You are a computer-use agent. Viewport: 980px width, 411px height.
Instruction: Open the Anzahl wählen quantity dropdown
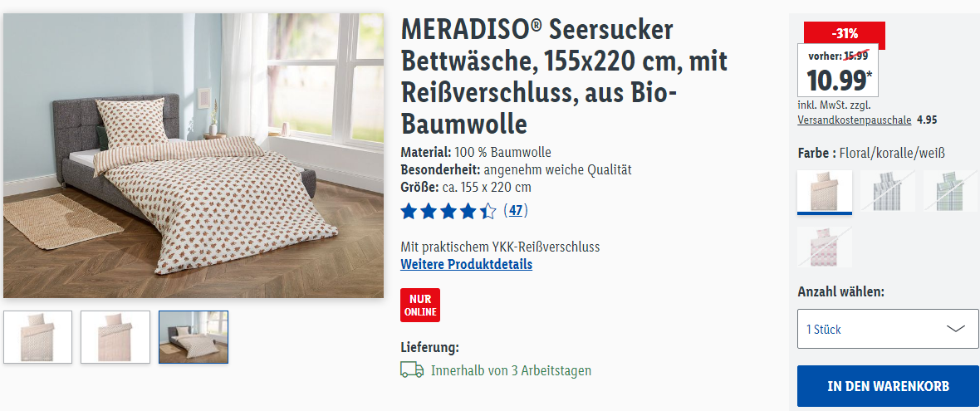[888, 329]
